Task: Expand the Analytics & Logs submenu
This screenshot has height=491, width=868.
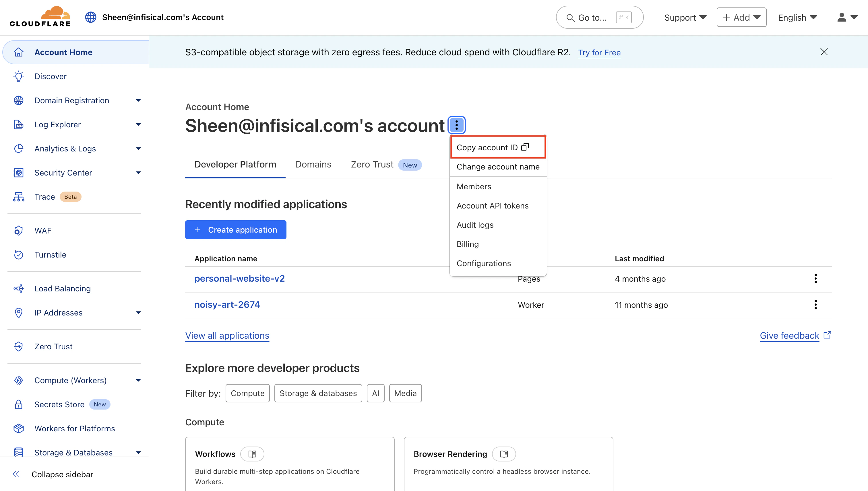Action: pos(138,148)
